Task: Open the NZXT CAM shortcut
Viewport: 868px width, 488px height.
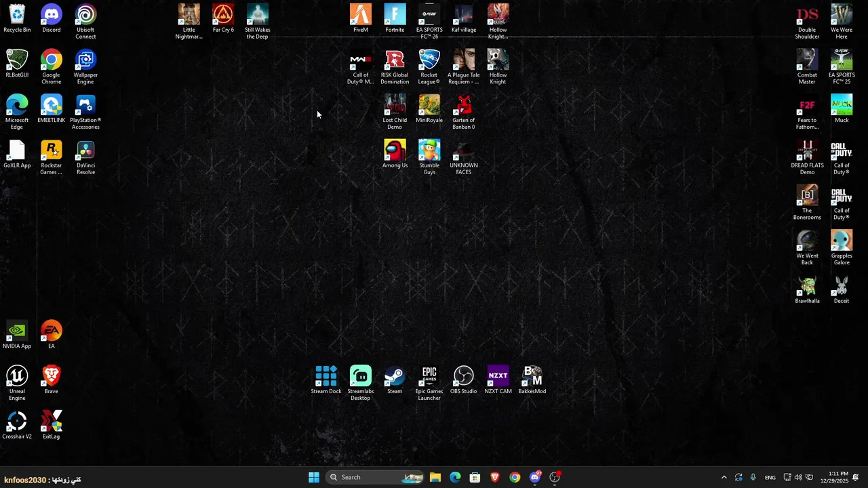Action: click(x=498, y=380)
